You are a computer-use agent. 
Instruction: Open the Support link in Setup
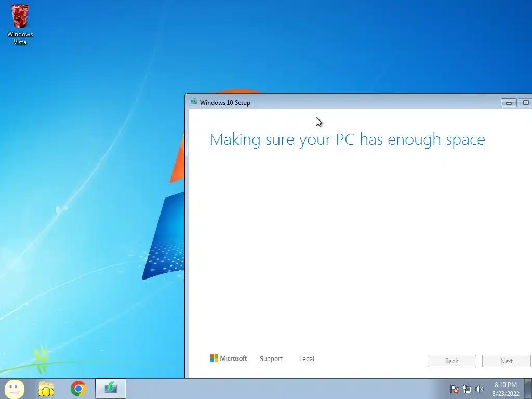[271, 359]
